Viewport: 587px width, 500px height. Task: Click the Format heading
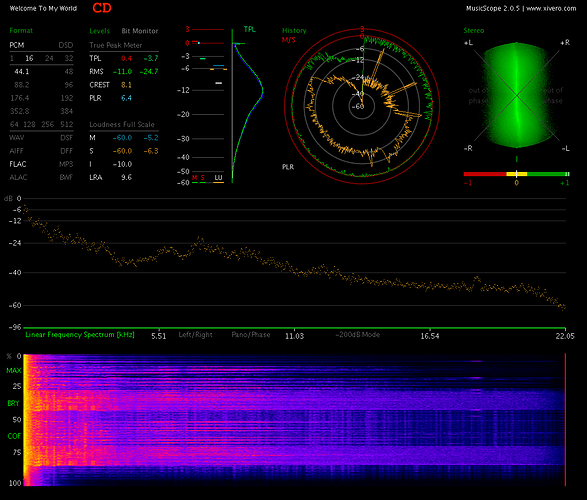[21, 31]
